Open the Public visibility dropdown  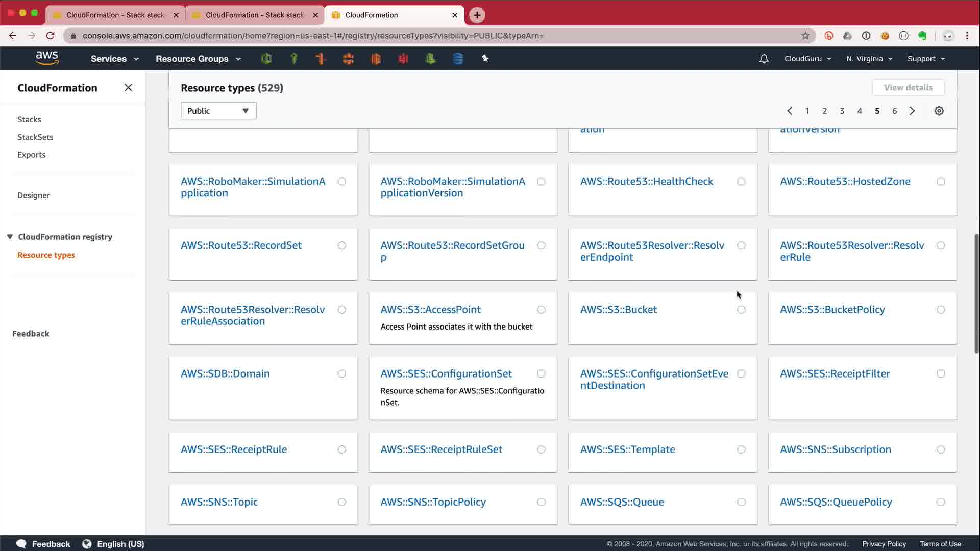(218, 111)
